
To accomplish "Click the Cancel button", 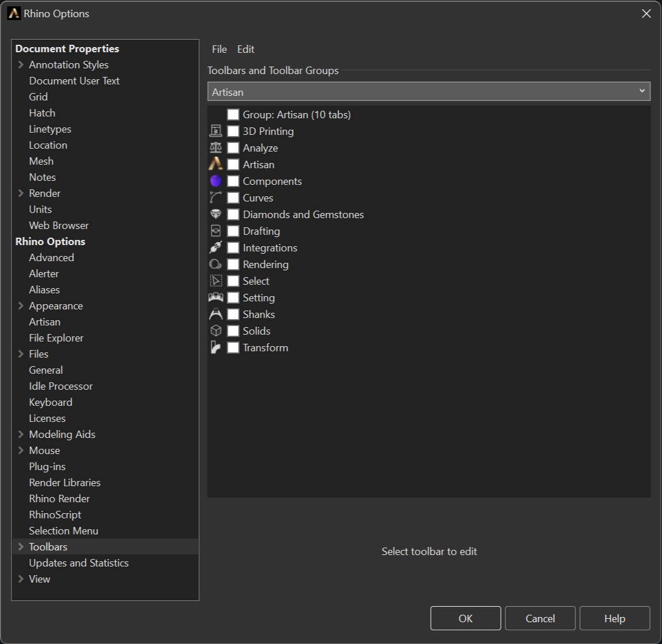I will pyautogui.click(x=540, y=618).
